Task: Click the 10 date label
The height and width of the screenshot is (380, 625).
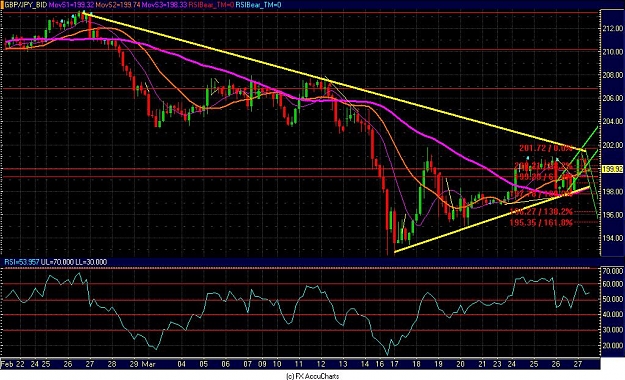Action: (277, 364)
